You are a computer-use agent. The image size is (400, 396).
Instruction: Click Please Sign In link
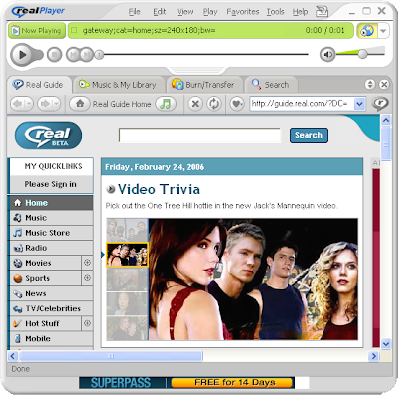pyautogui.click(x=50, y=184)
